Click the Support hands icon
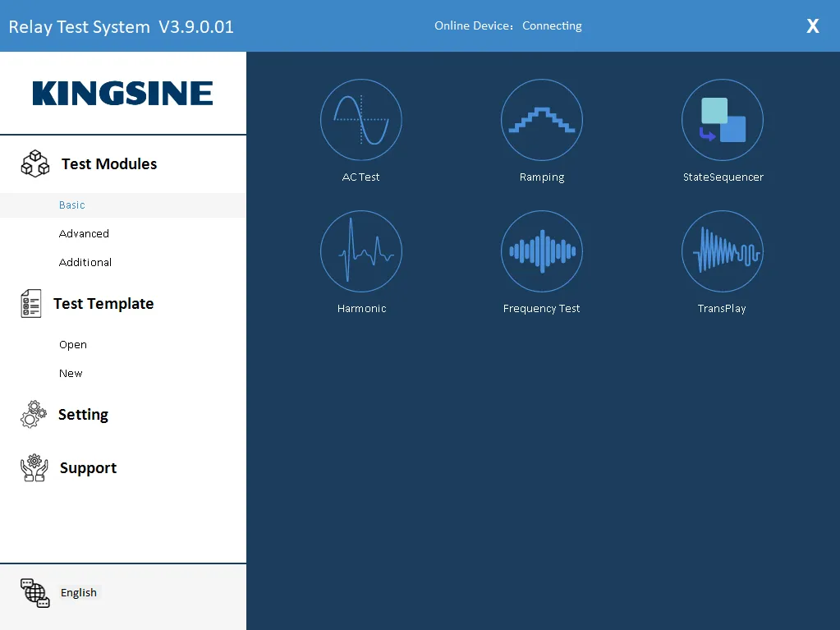Screen dimensions: 840x630 pos(34,467)
